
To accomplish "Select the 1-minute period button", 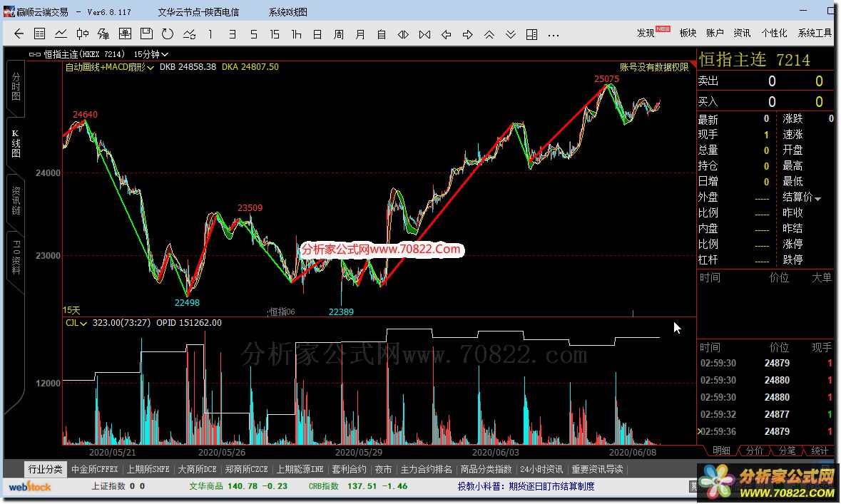I will [210, 34].
